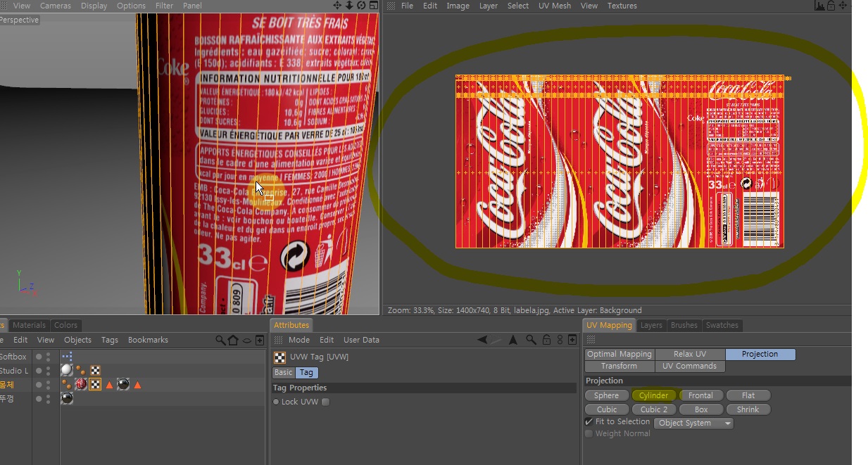Click the eye icon in the Object Manager toolbar
This screenshot has width=868, height=465.
click(247, 340)
